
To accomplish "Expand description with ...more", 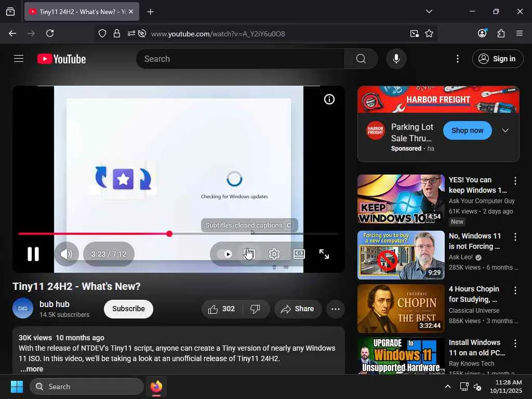I will tap(32, 369).
